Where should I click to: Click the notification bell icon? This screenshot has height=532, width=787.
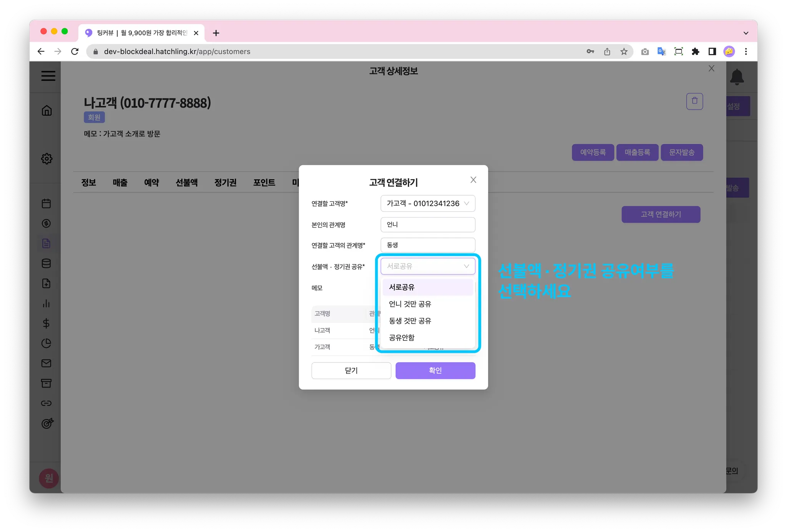[x=737, y=77]
